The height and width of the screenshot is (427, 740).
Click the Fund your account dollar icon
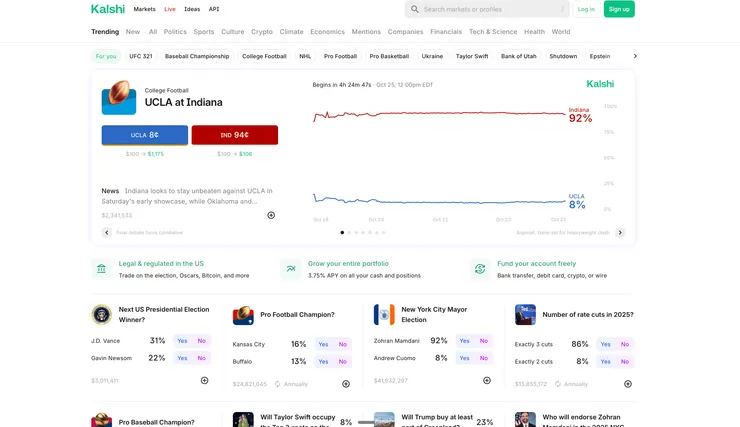click(480, 269)
